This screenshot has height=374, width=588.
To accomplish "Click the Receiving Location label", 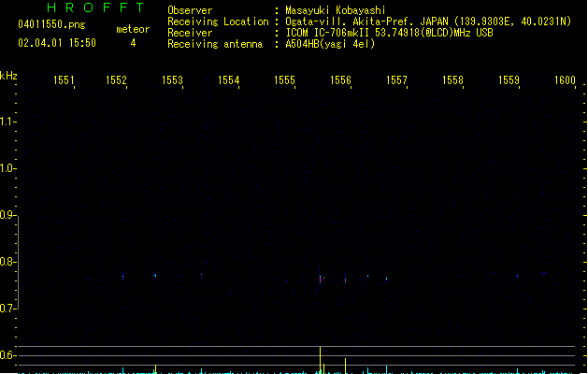I will coord(218,22).
